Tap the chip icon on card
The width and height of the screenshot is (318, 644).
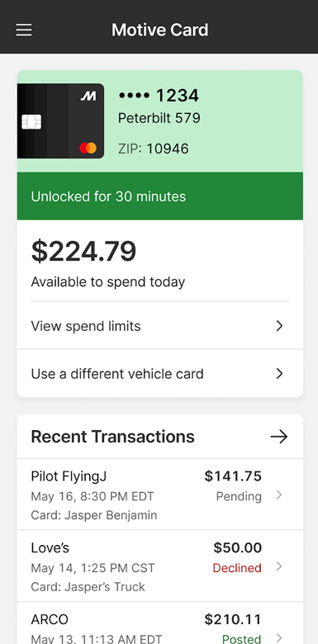click(31, 122)
